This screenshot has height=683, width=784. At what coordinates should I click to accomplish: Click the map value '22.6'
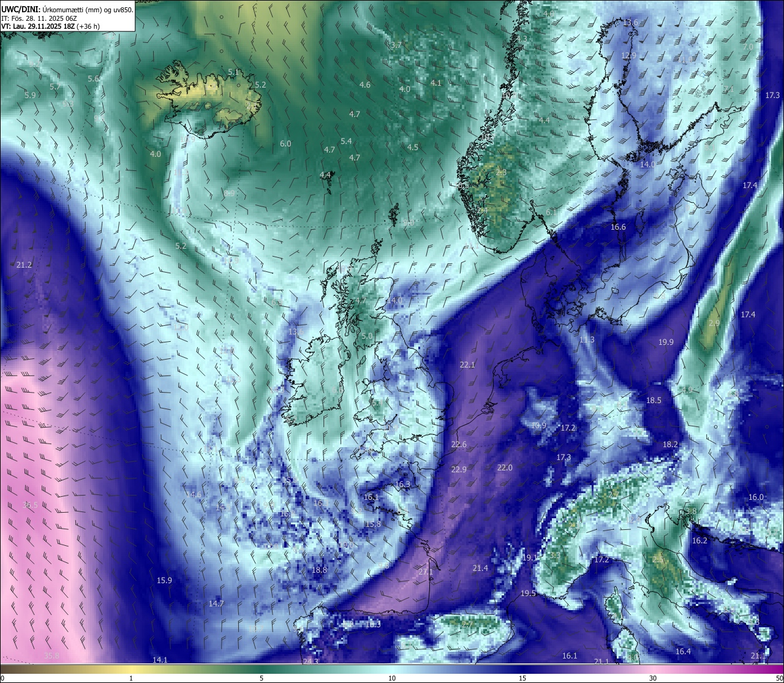(459, 444)
